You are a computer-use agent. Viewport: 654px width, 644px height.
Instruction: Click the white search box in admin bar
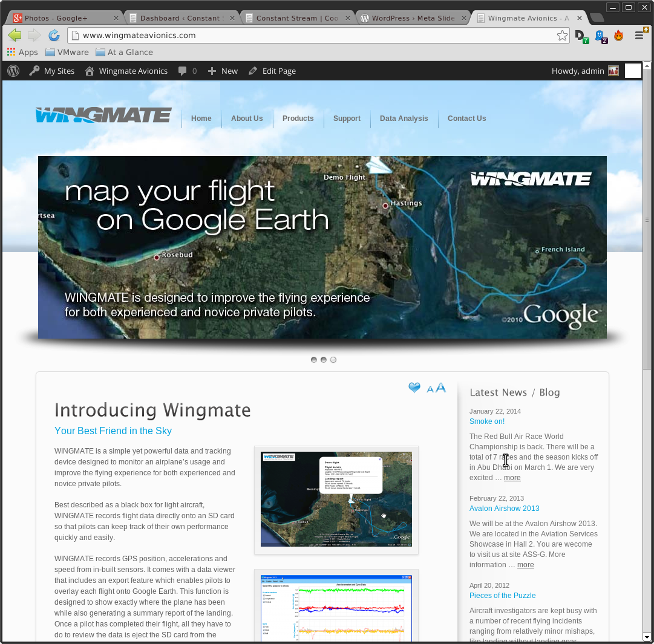[x=633, y=71]
